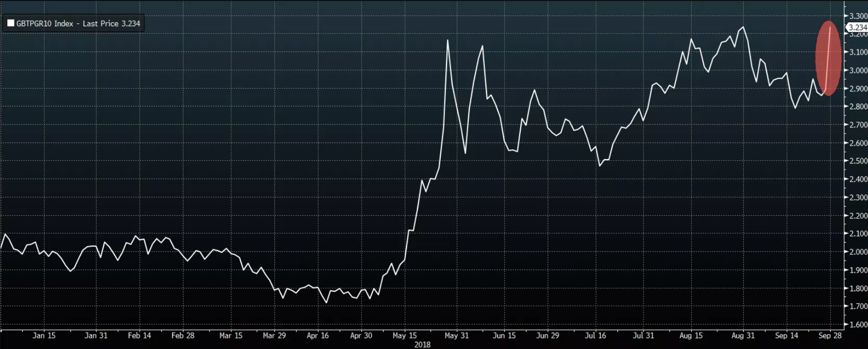Select the Apr 30 axis label
868x349 pixels.
coord(361,335)
